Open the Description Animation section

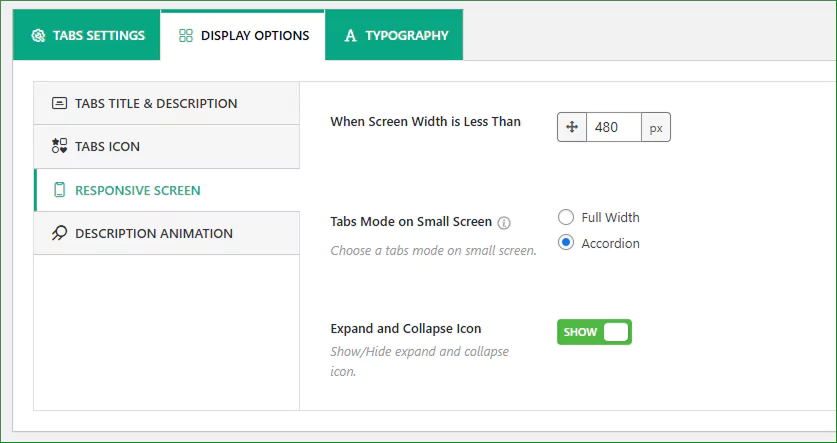[x=167, y=233]
